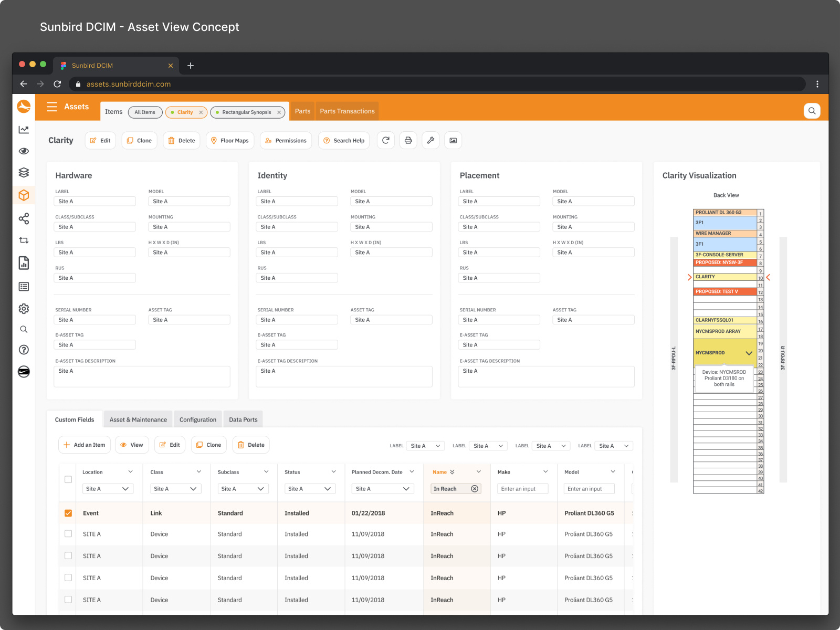Select the visibility eye icon in the sidebar

24,151
